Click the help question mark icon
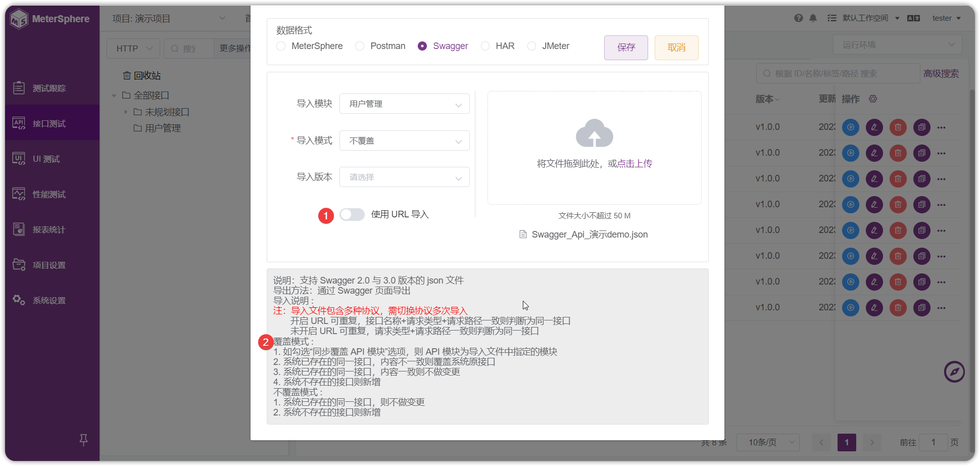This screenshot has height=466, width=980. 798,18
